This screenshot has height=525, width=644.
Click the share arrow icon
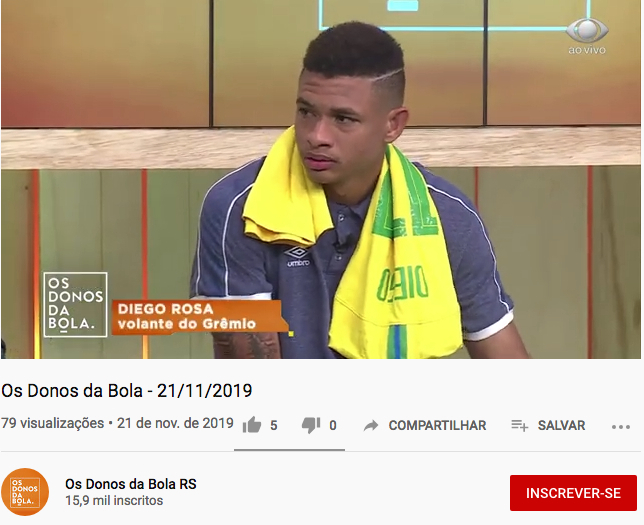pos(371,426)
